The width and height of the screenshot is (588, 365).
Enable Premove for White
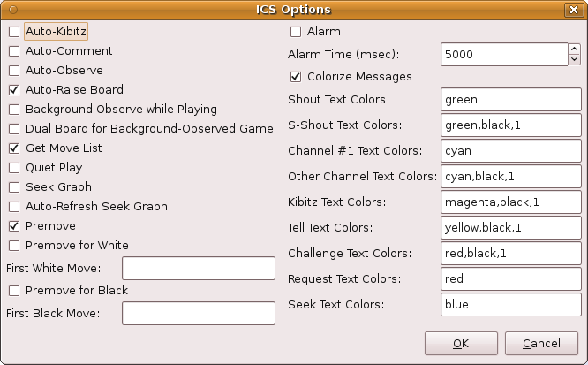tap(14, 246)
